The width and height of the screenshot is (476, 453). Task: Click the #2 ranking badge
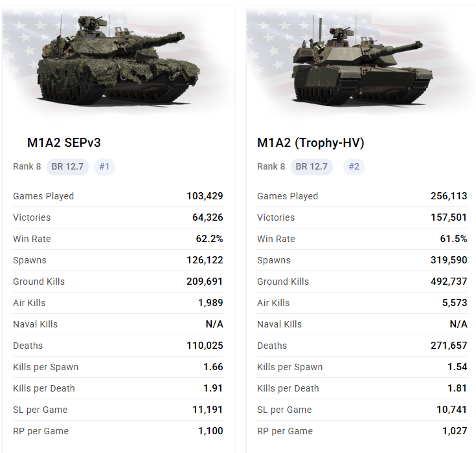pos(354,166)
